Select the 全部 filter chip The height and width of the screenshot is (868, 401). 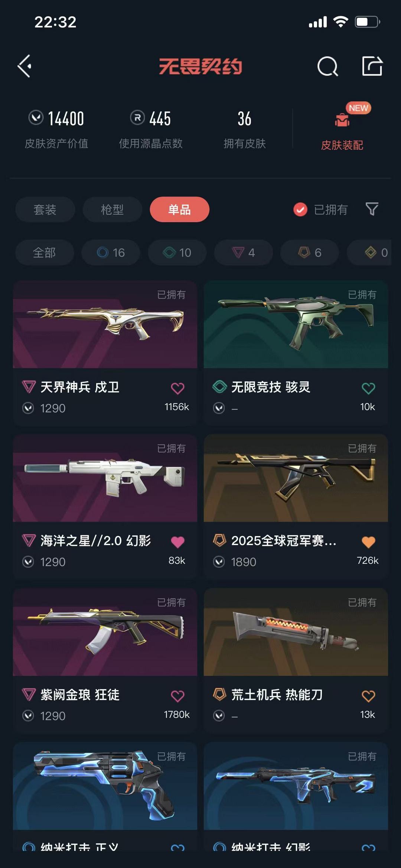point(45,253)
